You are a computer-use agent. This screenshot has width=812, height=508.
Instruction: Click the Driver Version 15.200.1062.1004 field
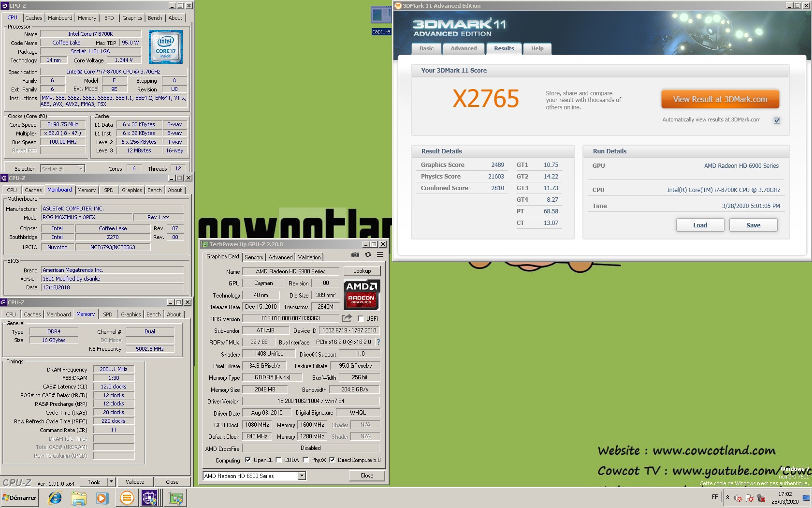click(x=311, y=401)
